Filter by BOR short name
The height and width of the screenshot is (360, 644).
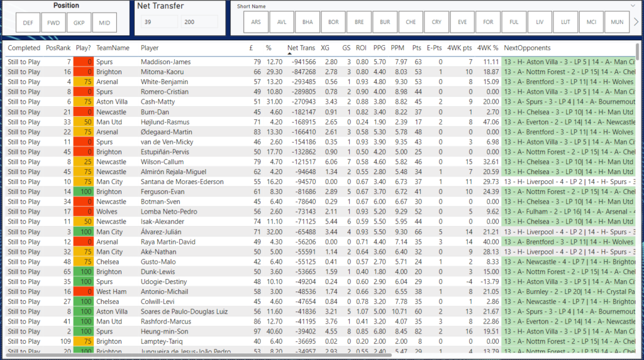[333, 22]
